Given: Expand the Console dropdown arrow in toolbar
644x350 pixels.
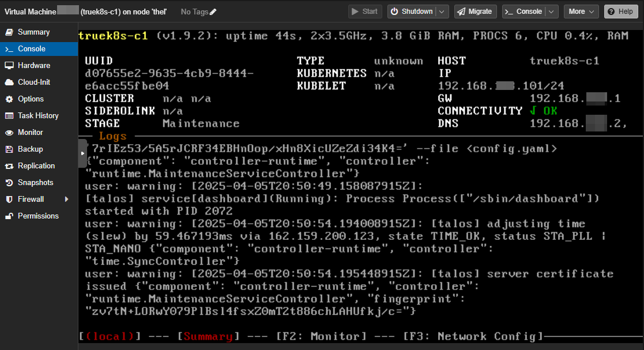Looking at the screenshot, I should pos(552,12).
